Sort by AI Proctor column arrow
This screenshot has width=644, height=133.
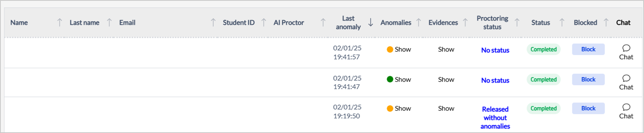point(323,23)
